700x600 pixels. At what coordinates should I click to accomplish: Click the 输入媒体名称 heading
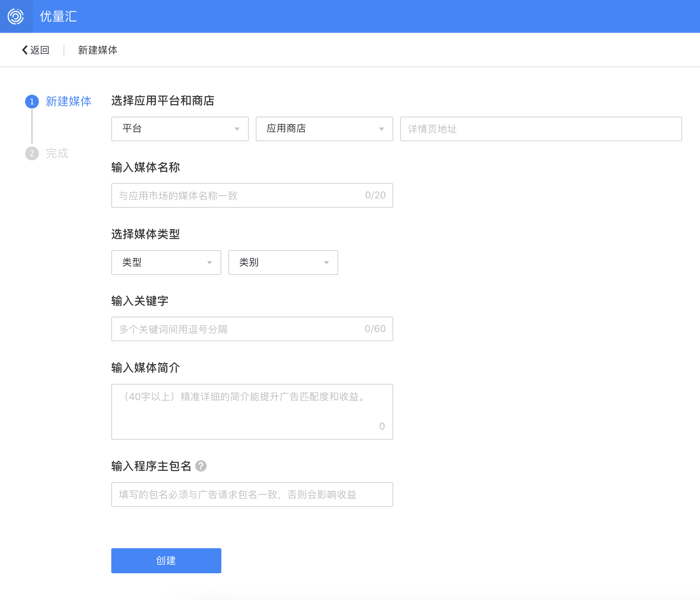coord(145,167)
